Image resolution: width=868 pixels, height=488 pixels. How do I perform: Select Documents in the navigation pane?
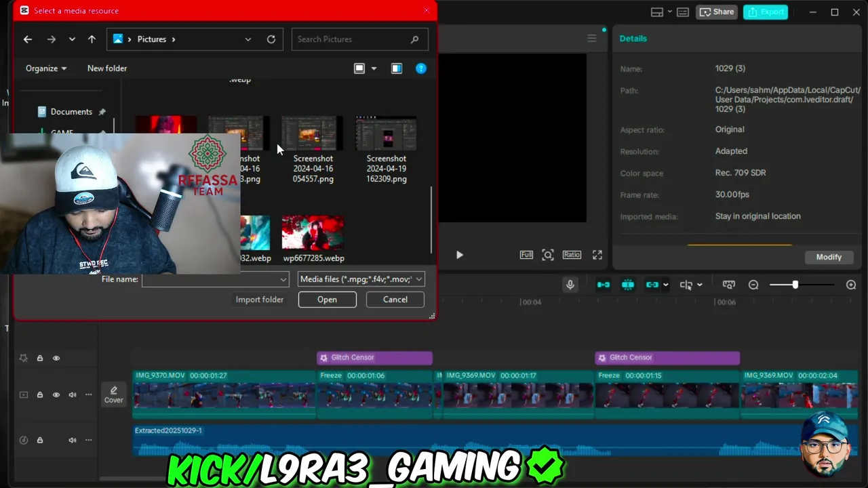[71, 112]
